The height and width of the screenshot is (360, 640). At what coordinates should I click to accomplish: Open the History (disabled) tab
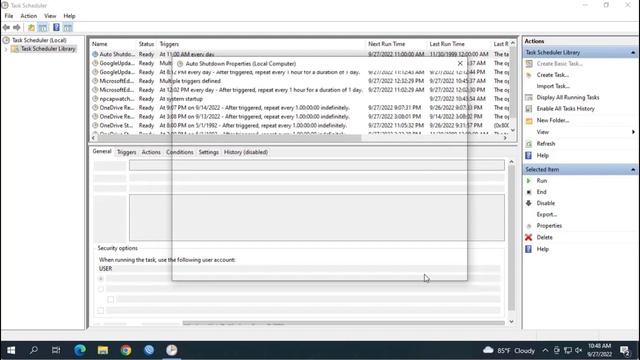tap(246, 152)
